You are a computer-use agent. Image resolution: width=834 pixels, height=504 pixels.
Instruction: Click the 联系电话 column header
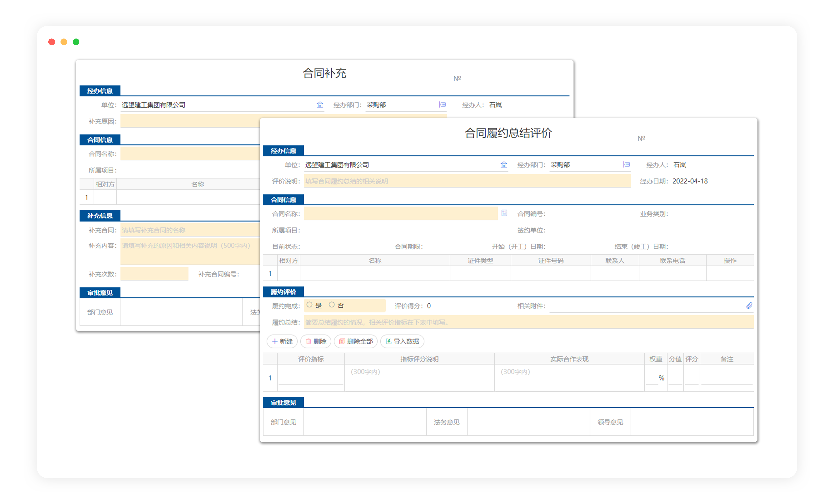click(673, 260)
